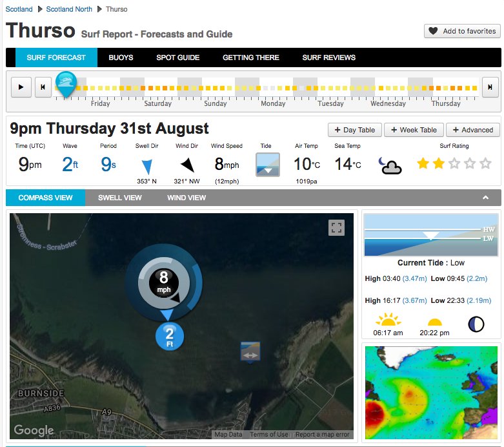The width and height of the screenshot is (504, 447).
Task: Click the High 03:40 tide entry
Action: tap(396, 278)
